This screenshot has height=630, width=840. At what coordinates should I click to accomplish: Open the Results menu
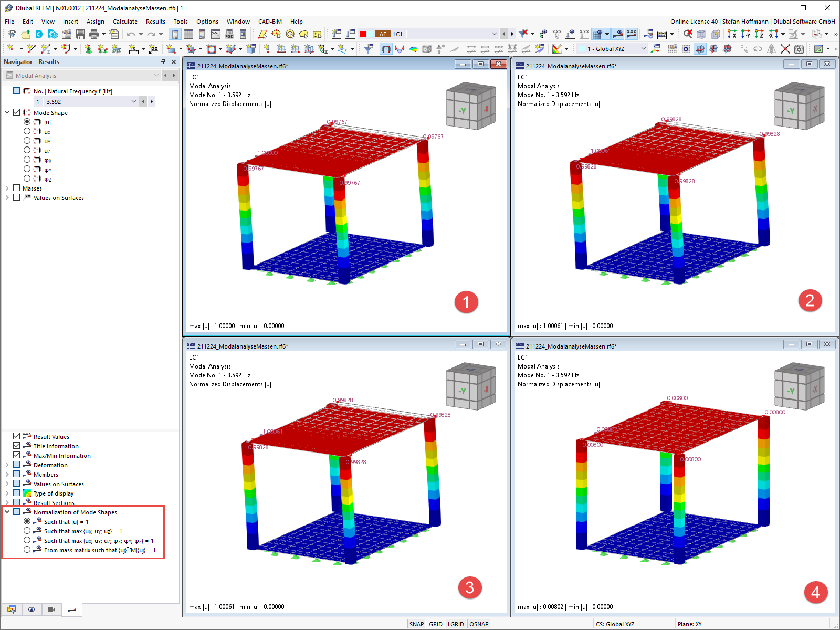click(155, 22)
